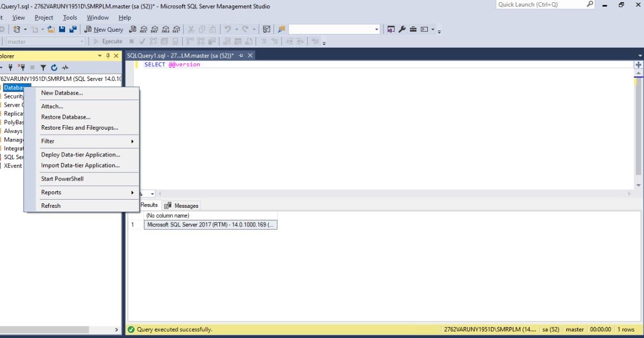Click the New Project icon
Screen dimensions: 644x338
pyautogui.click(x=17, y=30)
